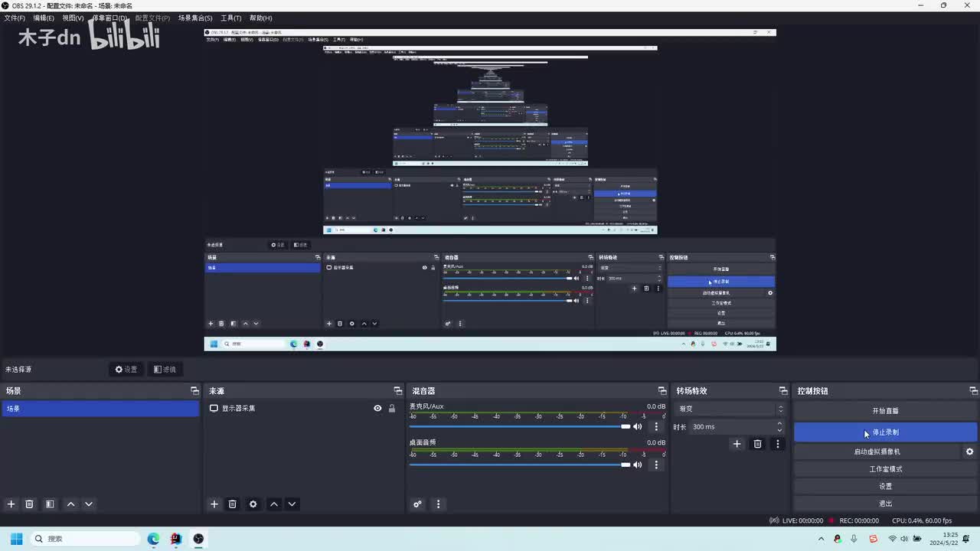Viewport: 980px width, 551px height.
Task: Open the JetBrains IDE taskbar icon
Action: click(x=176, y=539)
